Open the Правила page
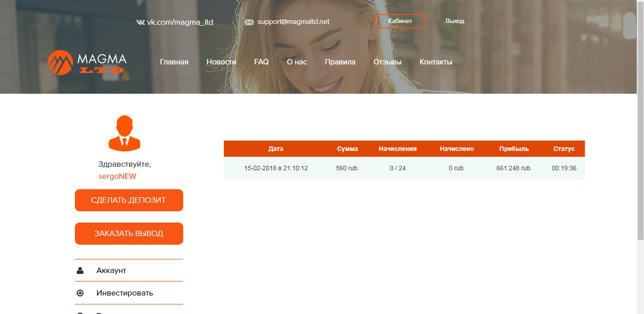644x314 pixels. coord(340,62)
